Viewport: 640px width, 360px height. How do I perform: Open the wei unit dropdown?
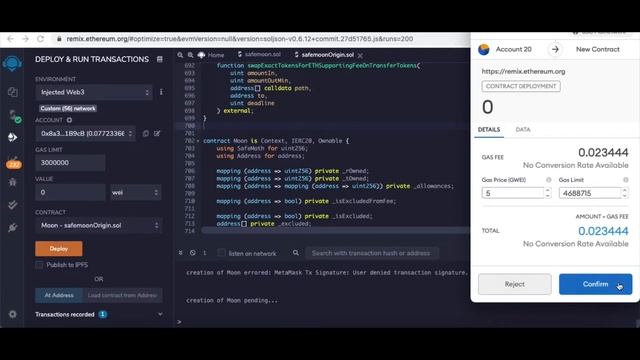coord(136,192)
